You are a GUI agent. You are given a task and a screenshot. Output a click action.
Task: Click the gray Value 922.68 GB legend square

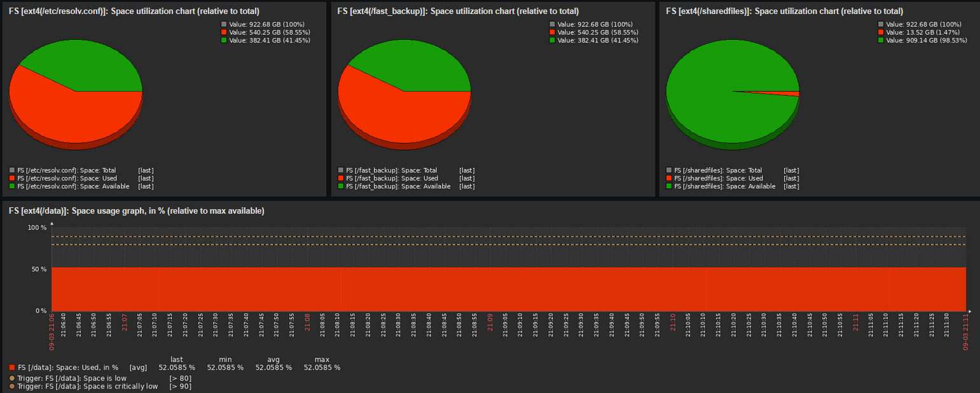pos(223,24)
